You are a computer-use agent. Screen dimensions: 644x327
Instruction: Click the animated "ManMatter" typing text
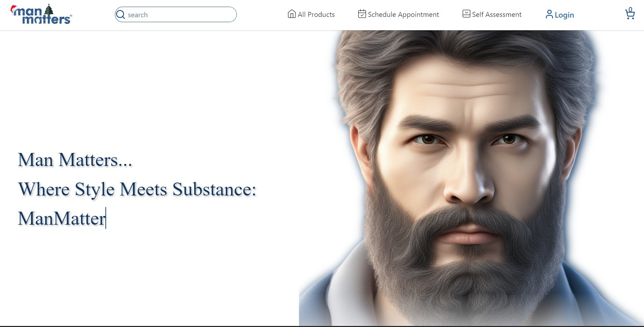click(61, 218)
